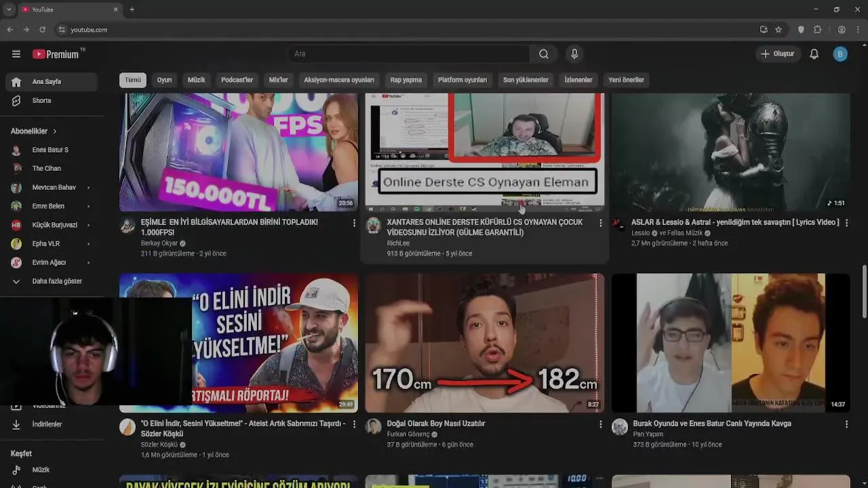Image resolution: width=868 pixels, height=488 pixels.
Task: Select the Podcast'ler filter chip
Action: point(237,80)
